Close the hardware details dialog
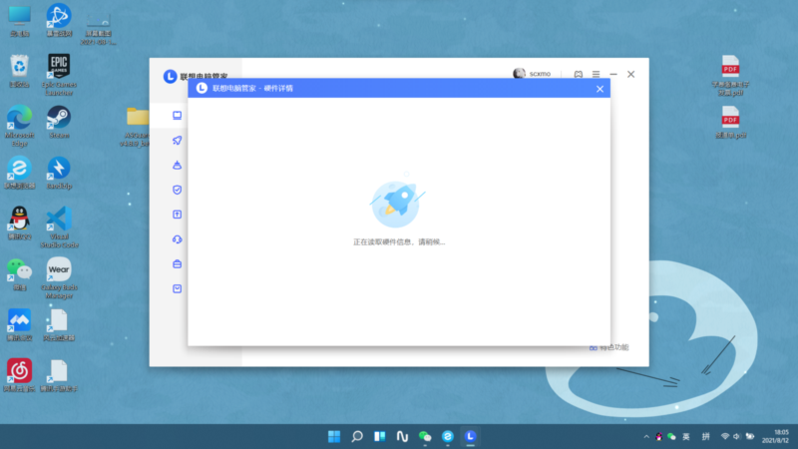 pos(600,89)
